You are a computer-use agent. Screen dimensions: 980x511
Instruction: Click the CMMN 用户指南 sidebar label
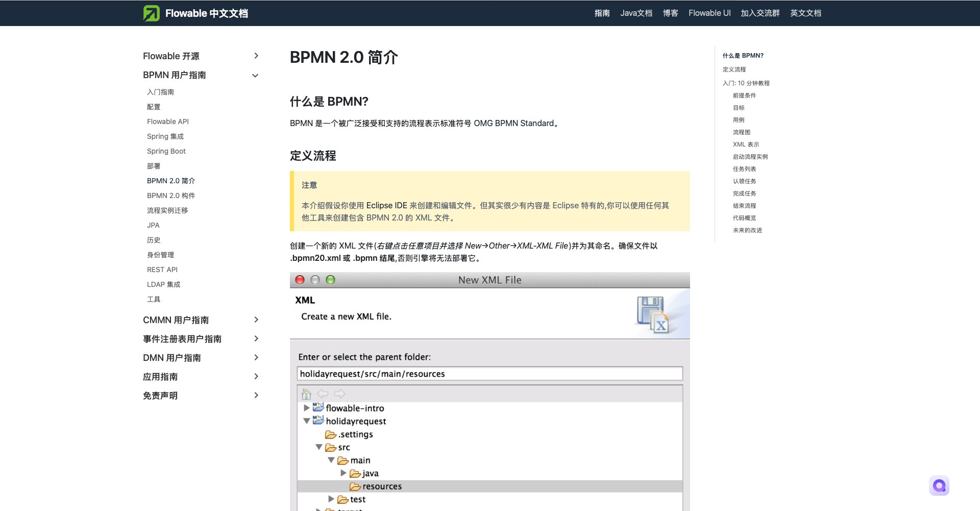[x=176, y=320]
